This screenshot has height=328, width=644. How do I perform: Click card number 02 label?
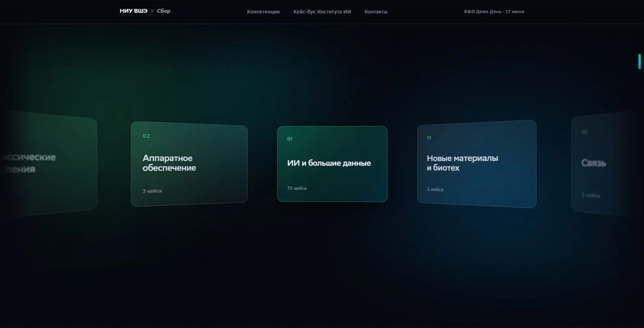click(146, 136)
